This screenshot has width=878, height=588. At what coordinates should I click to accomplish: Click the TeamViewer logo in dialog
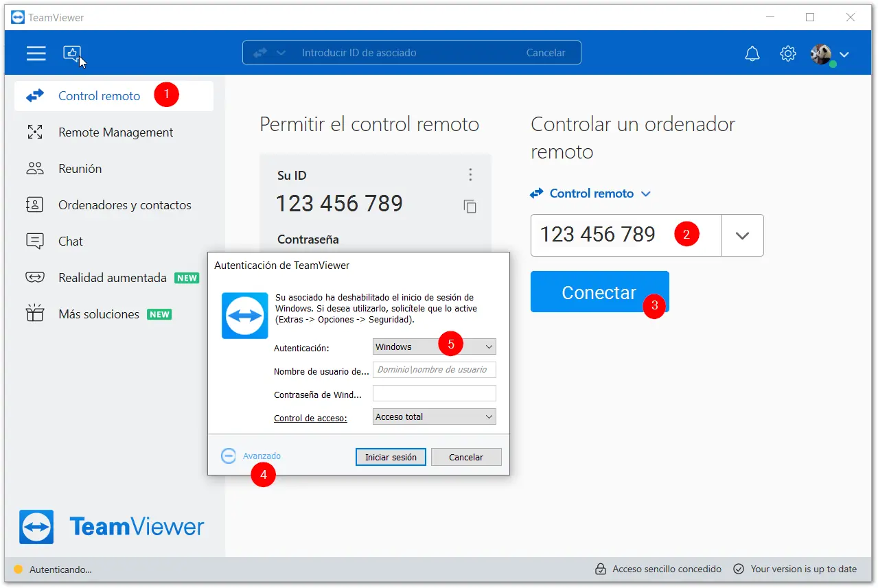tap(244, 316)
